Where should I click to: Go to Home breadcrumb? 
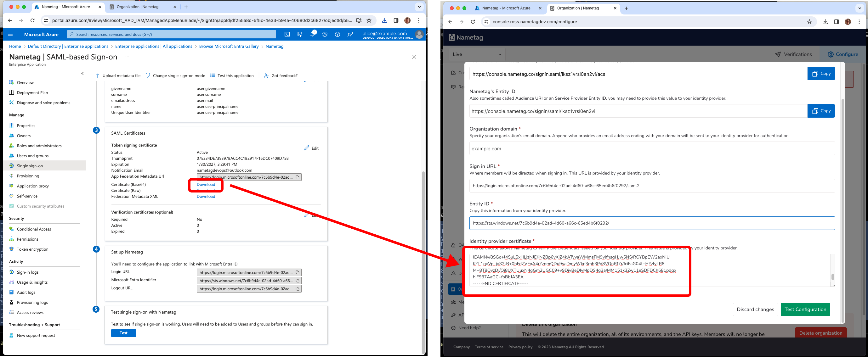pos(15,47)
